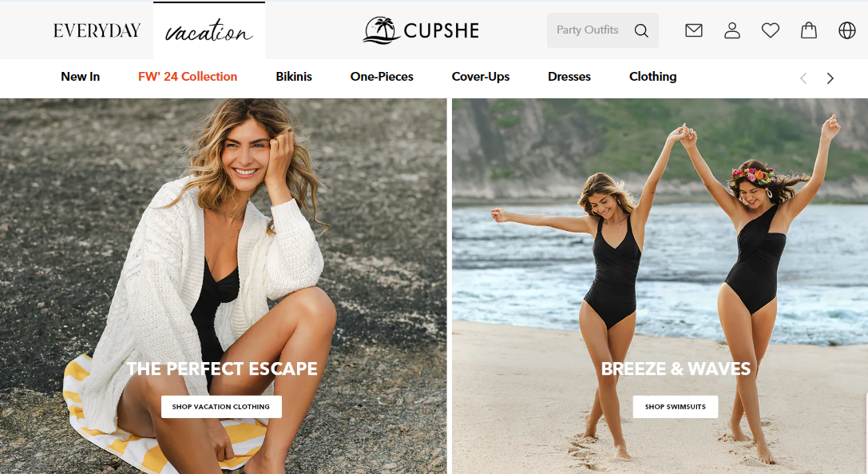Open FW' 24 Collection menu item

188,77
